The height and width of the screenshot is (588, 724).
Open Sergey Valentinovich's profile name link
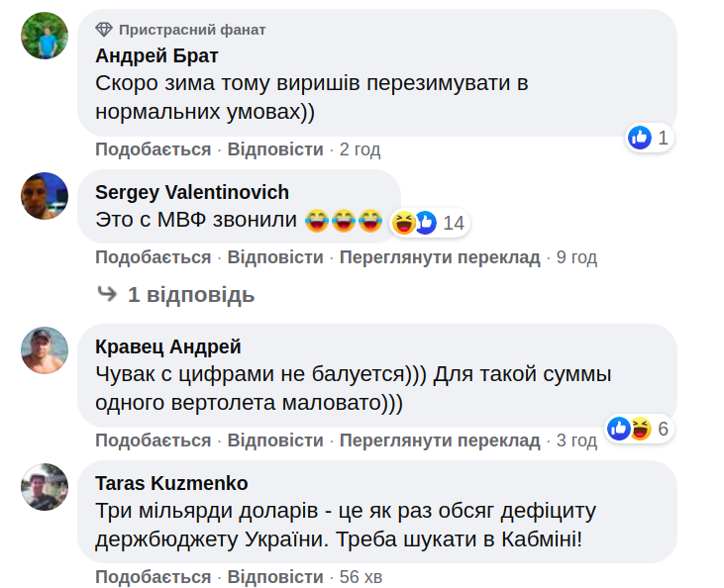192,192
